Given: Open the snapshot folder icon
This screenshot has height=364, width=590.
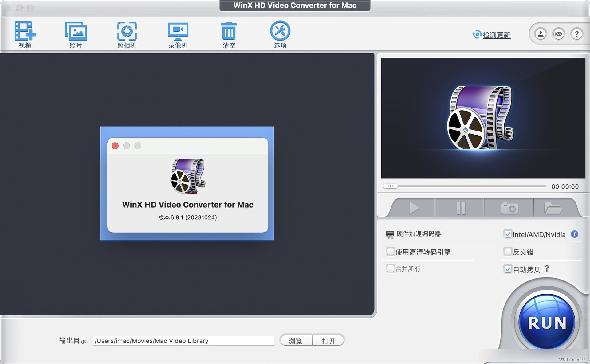Looking at the screenshot, I should (553, 208).
